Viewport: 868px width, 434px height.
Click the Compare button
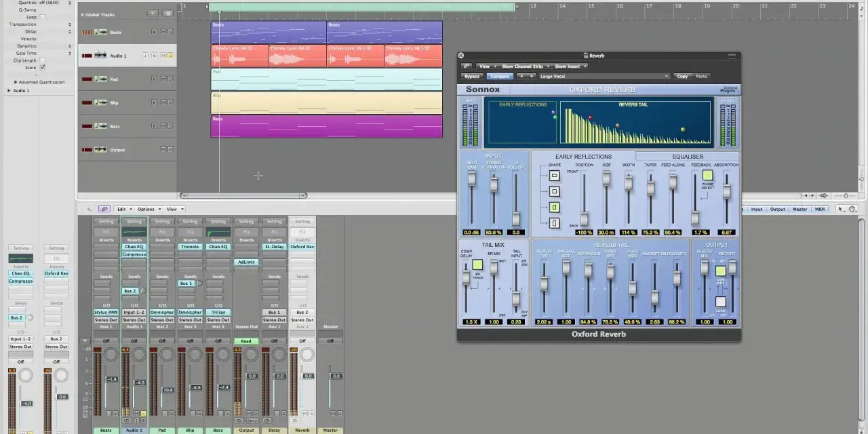pos(499,77)
